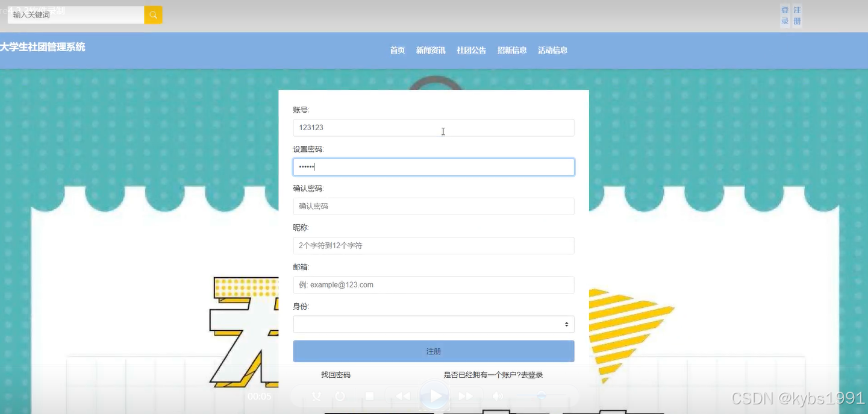Viewport: 868px width, 414px height.
Task: Focus the 输入关键词 search field
Action: (76, 15)
